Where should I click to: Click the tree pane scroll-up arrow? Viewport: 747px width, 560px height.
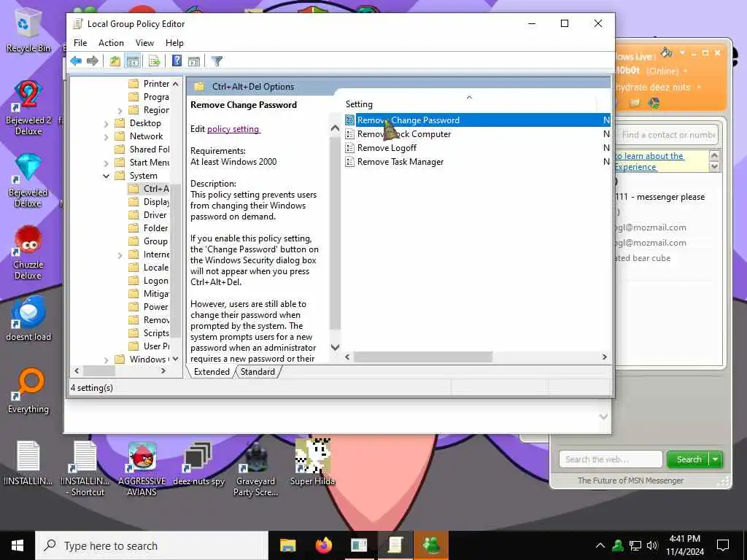coord(175,84)
